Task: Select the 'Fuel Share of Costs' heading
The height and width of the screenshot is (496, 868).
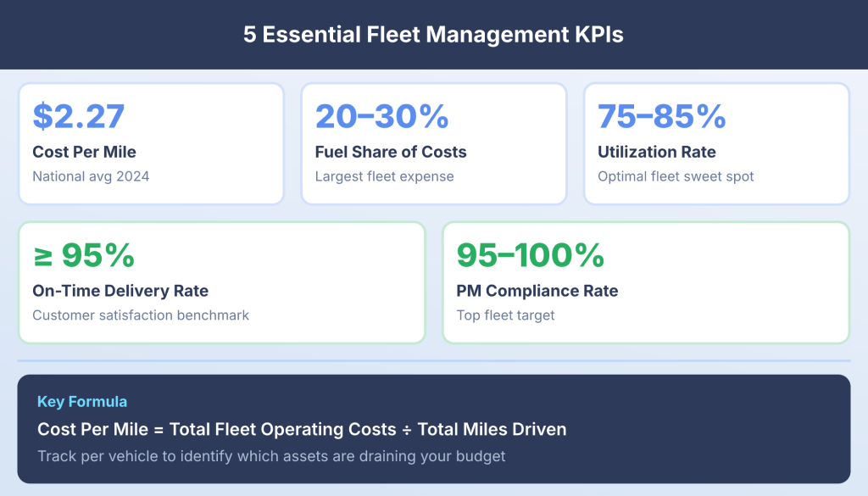Action: (x=391, y=152)
